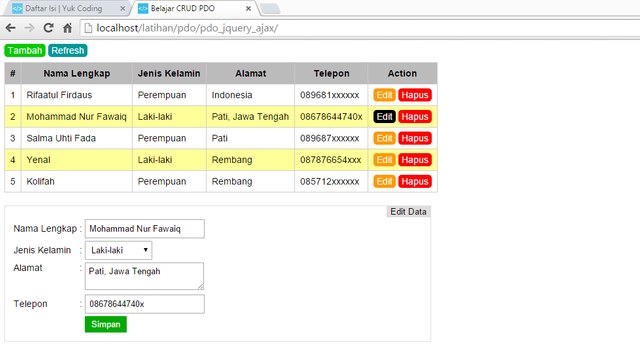Select the Kolifah name cell
This screenshot has height=360, width=640.
point(77,182)
